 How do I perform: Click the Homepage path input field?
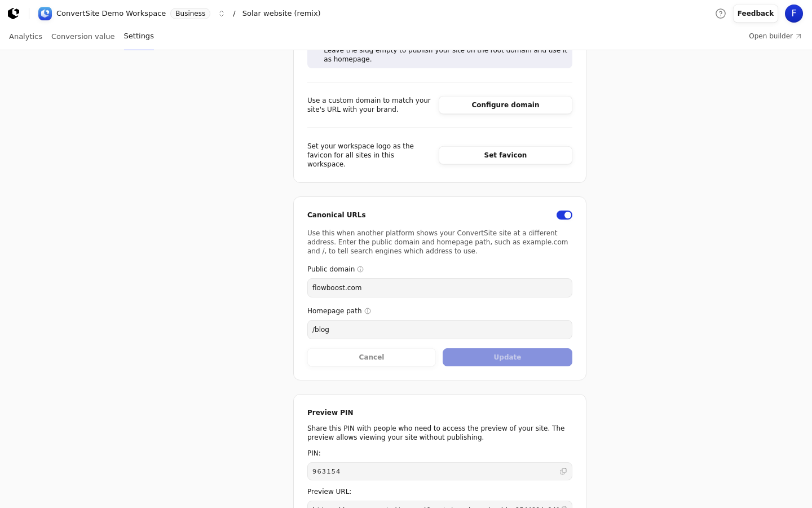tap(440, 330)
